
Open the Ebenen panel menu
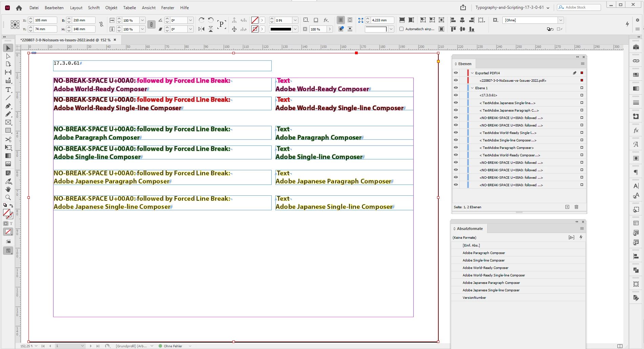point(583,64)
